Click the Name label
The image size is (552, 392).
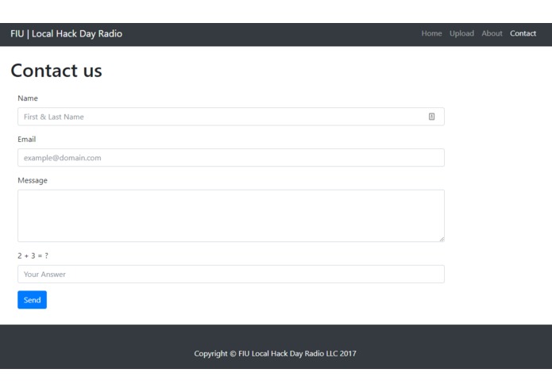point(28,98)
